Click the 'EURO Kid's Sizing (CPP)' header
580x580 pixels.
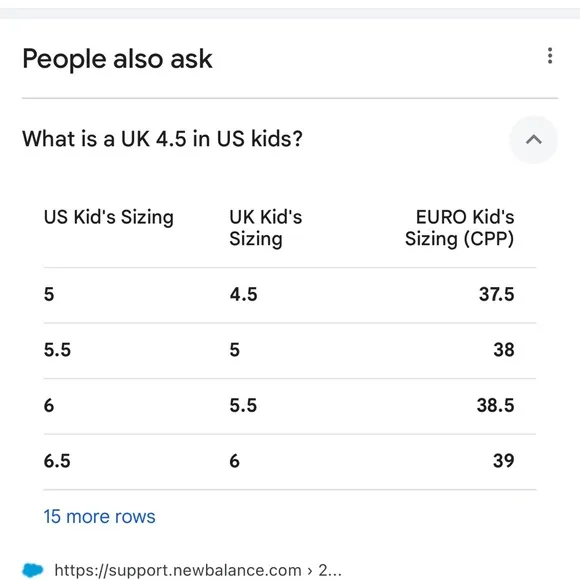point(459,227)
